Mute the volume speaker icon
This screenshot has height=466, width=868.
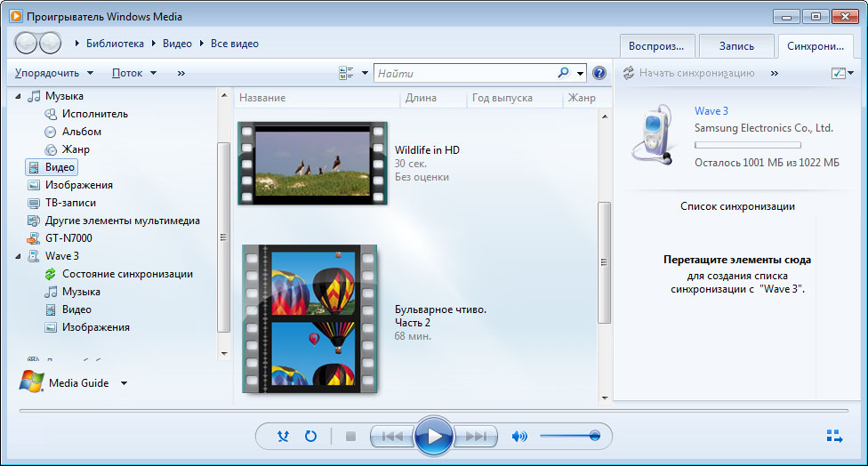pos(519,437)
